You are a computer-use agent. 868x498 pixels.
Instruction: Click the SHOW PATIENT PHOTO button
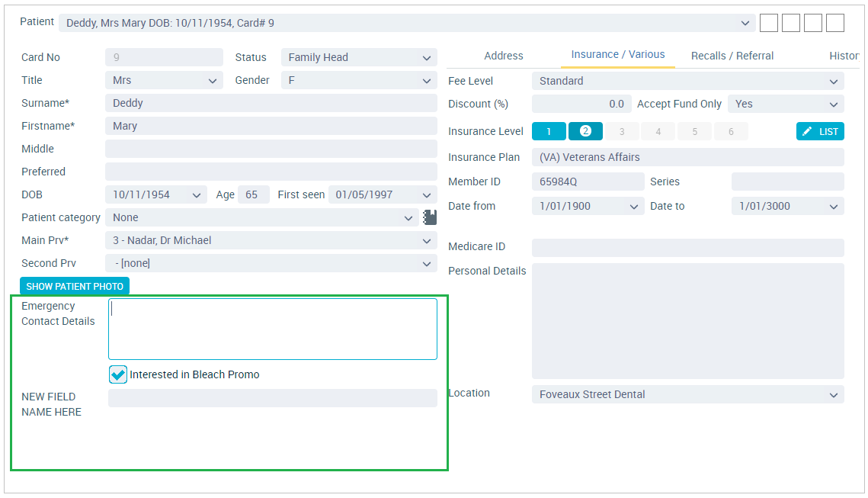pos(75,287)
